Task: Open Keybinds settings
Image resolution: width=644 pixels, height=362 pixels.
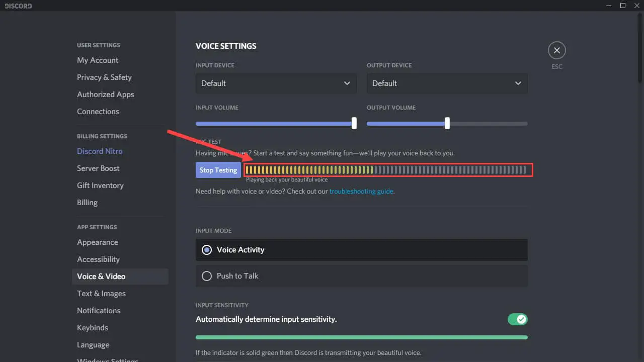Action: click(93, 328)
